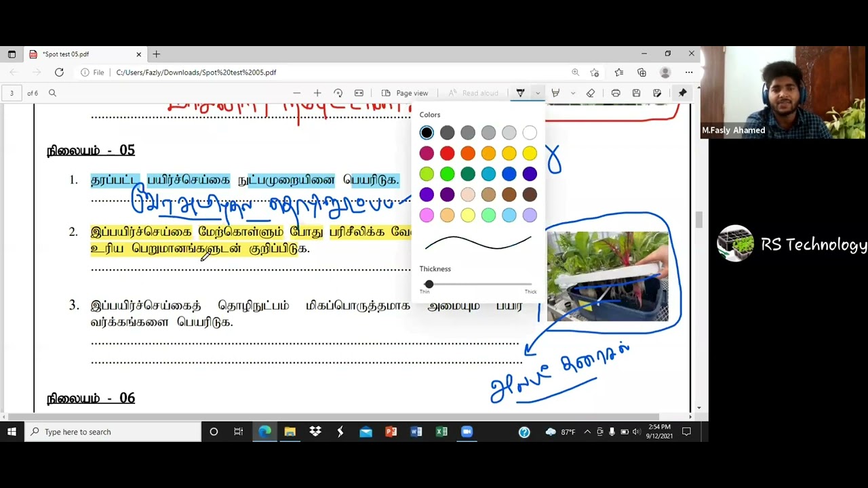Select the Spot test 05.pdf tab

point(85,54)
